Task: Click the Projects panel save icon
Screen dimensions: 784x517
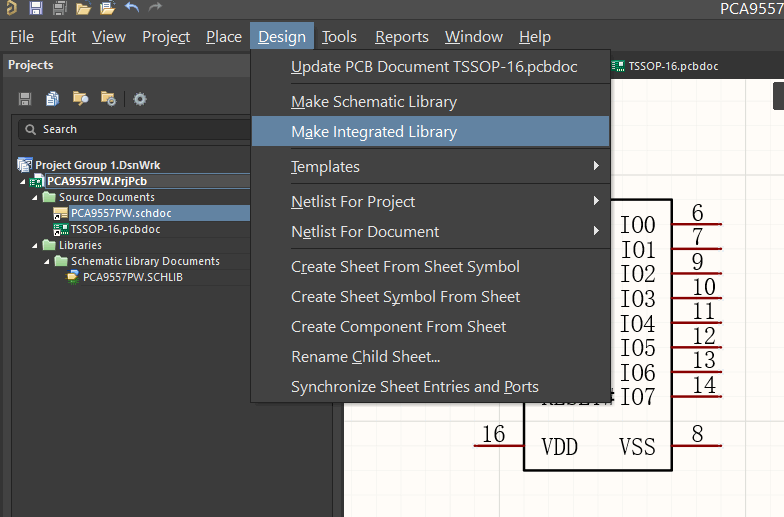Action: 25,99
